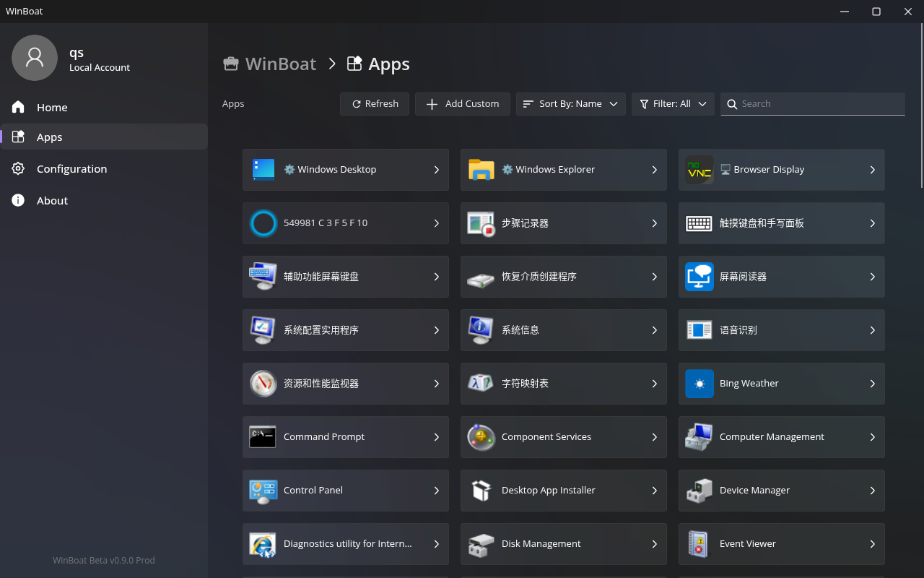Click the Add Custom button
Screen dimensions: 924x578
coord(463,104)
